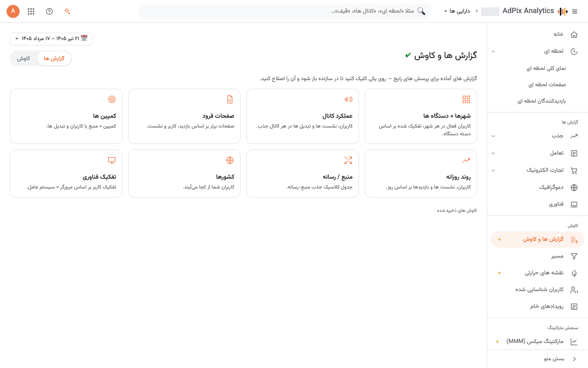588x368 pixels.
Task: Click the کاوش های ذخیره شده heading
Action: tap(457, 211)
